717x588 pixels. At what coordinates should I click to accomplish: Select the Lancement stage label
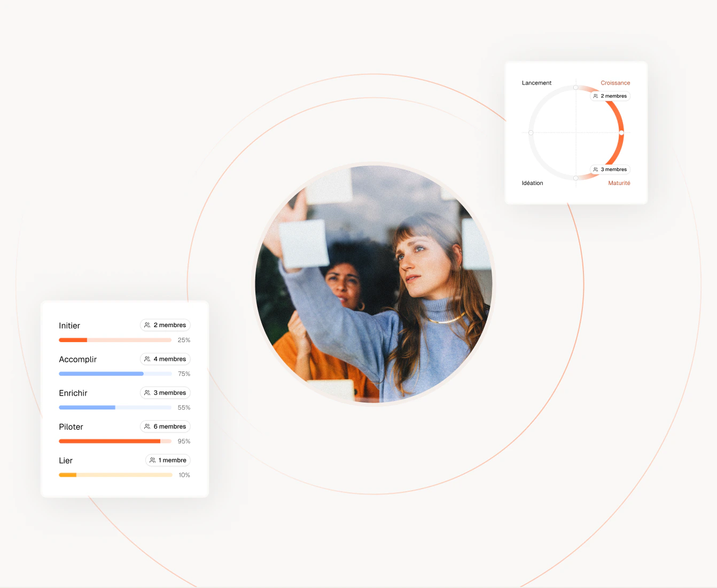point(536,83)
